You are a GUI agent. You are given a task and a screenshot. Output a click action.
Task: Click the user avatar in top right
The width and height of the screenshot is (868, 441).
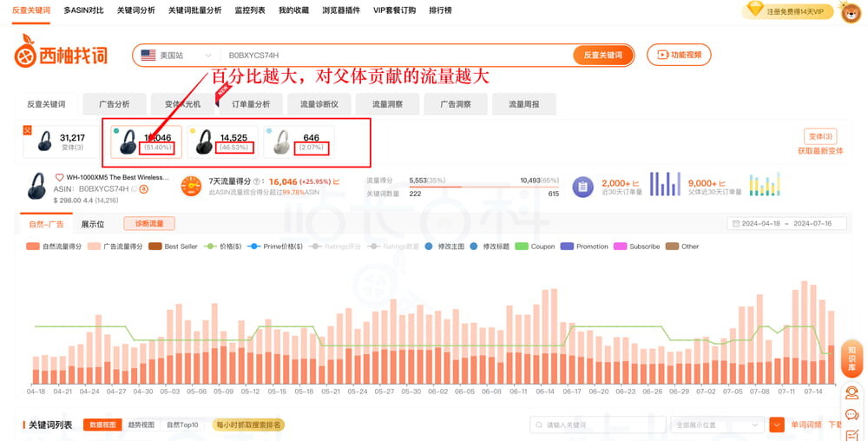click(851, 11)
